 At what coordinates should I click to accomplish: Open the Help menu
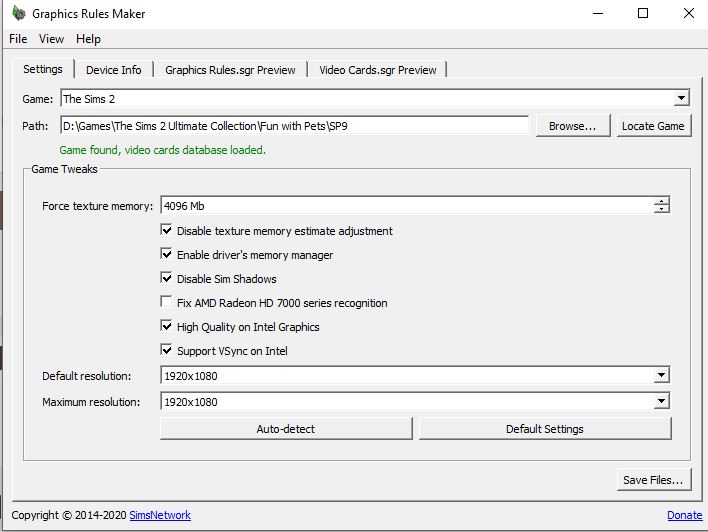pos(88,39)
